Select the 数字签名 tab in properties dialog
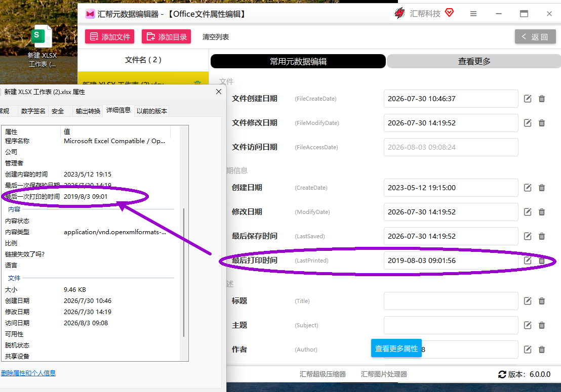The width and height of the screenshot is (561, 392). pyautogui.click(x=33, y=111)
